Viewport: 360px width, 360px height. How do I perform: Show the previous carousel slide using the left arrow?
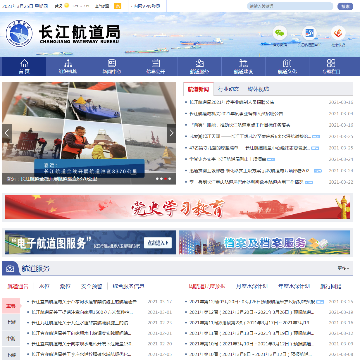click(7, 133)
